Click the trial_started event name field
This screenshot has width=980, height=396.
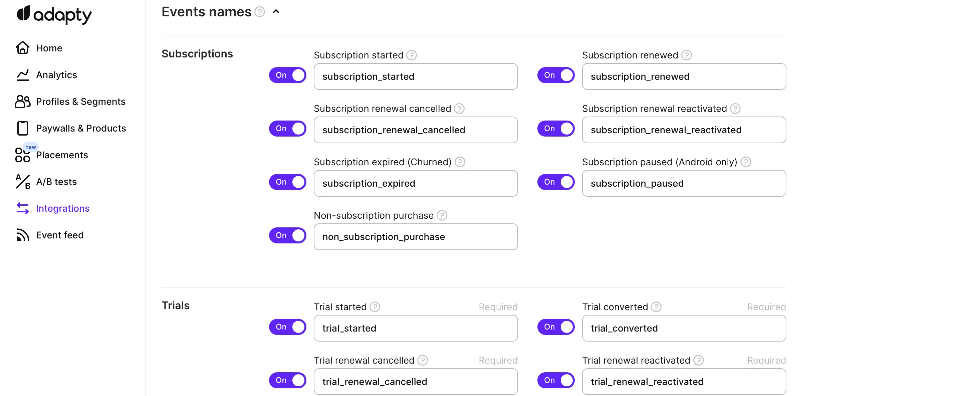tap(416, 328)
